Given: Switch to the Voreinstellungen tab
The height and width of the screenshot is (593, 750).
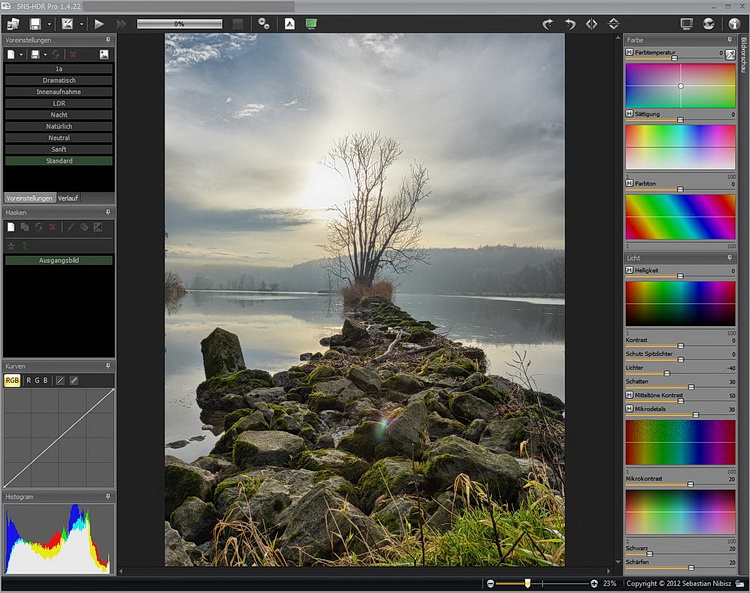Looking at the screenshot, I should point(29,198).
